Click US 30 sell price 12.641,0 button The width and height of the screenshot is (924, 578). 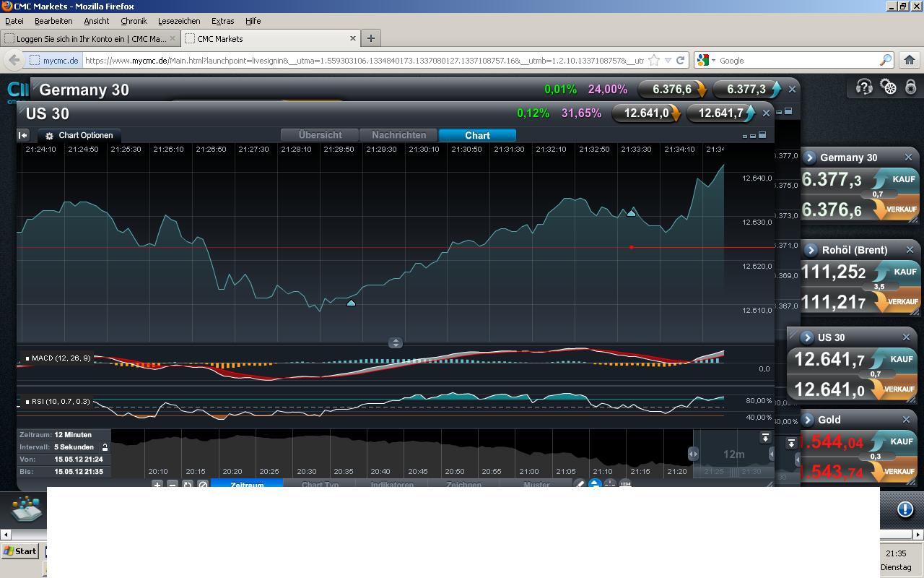pos(646,113)
